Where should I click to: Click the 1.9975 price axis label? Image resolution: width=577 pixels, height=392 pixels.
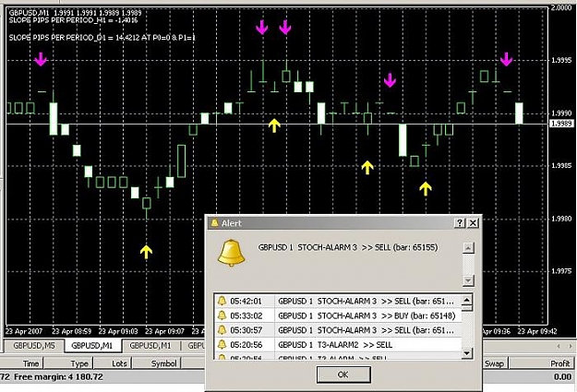561,271
